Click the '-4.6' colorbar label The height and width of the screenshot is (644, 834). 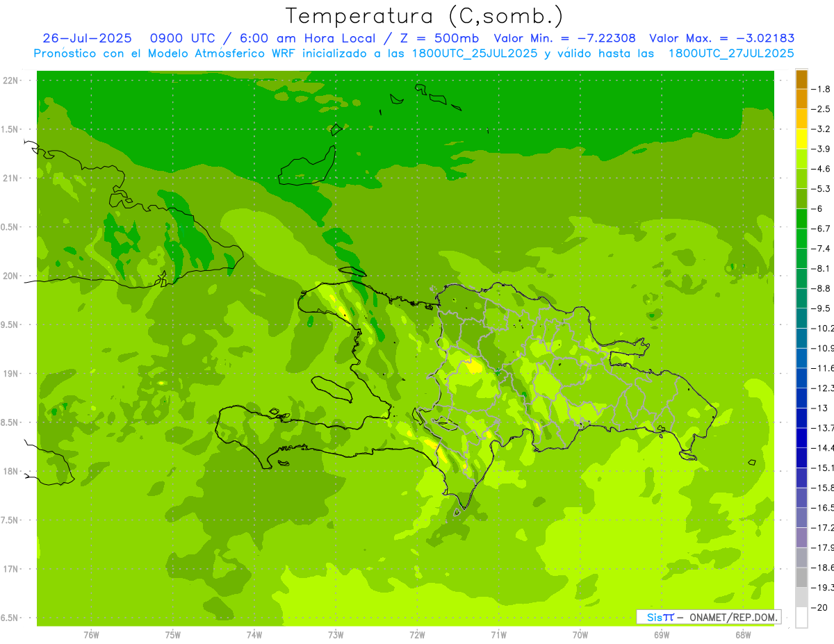point(821,169)
